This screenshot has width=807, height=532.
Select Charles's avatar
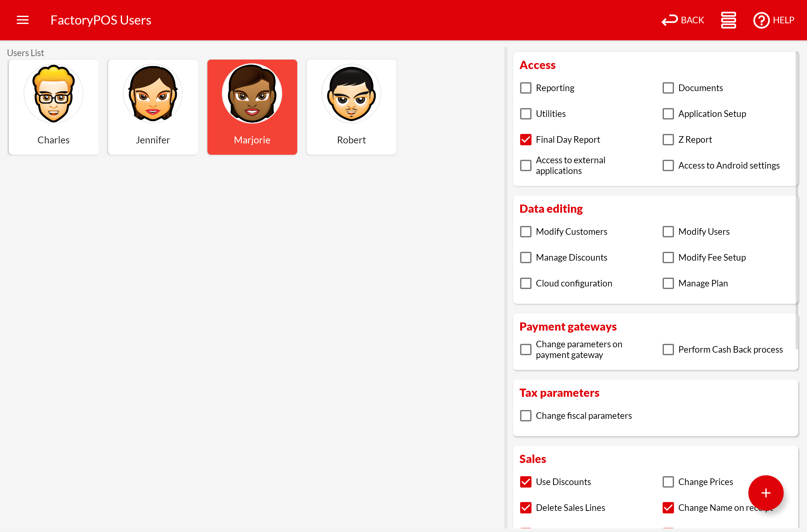pyautogui.click(x=54, y=93)
